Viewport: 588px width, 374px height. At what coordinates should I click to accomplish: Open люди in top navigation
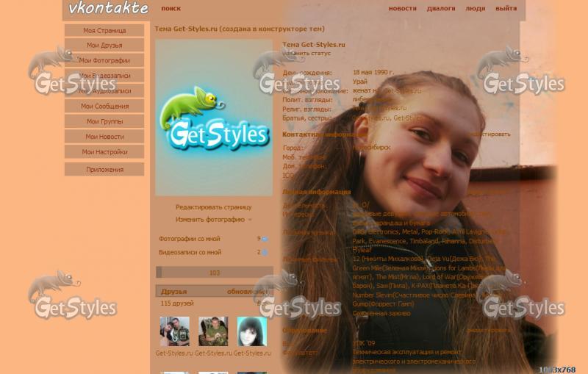point(475,8)
